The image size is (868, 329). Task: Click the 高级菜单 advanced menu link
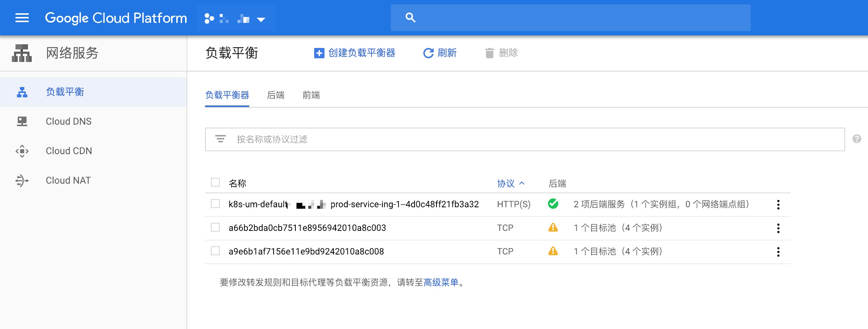coord(441,283)
